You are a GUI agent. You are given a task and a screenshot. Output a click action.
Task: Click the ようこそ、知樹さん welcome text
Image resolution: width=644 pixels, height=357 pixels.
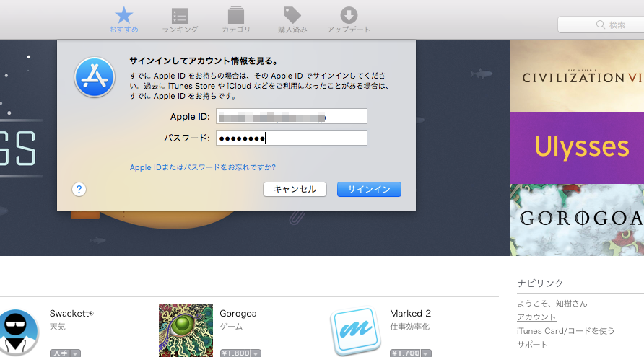[552, 303]
